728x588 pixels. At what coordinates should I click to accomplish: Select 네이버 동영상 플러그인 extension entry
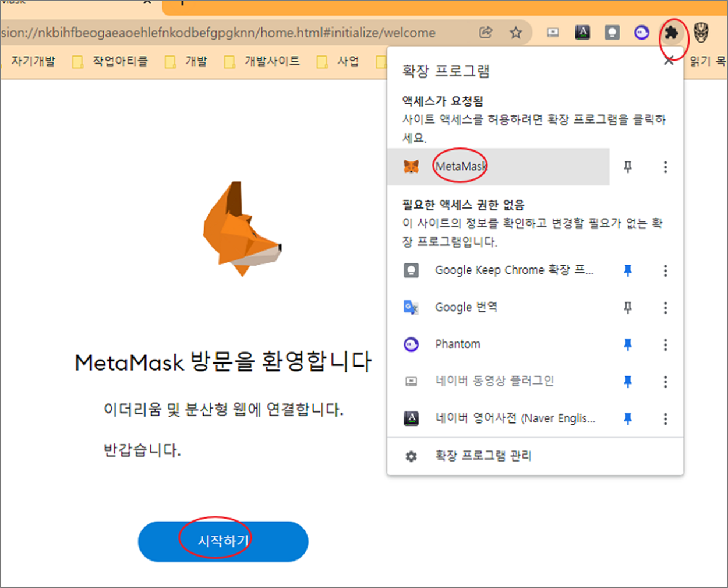499,381
